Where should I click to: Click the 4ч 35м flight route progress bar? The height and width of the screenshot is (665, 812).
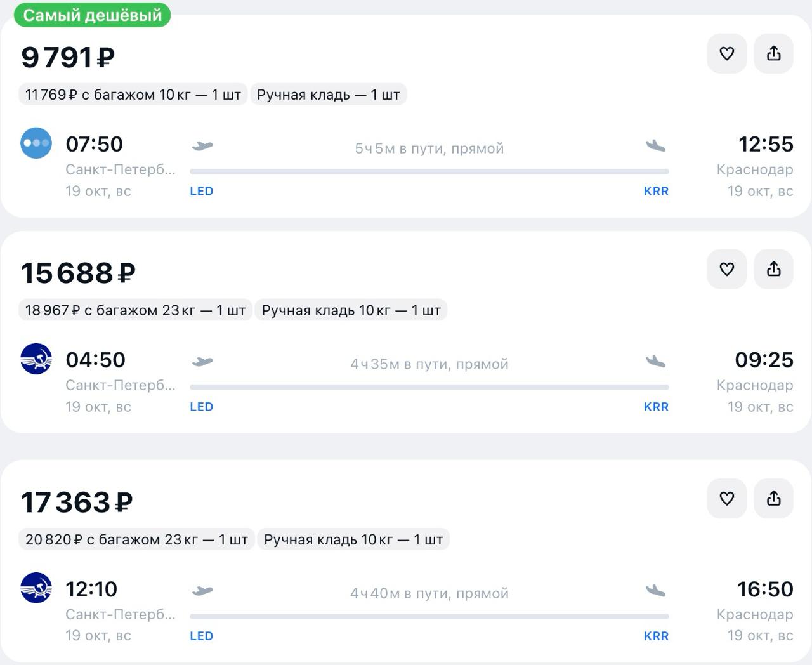click(x=429, y=387)
